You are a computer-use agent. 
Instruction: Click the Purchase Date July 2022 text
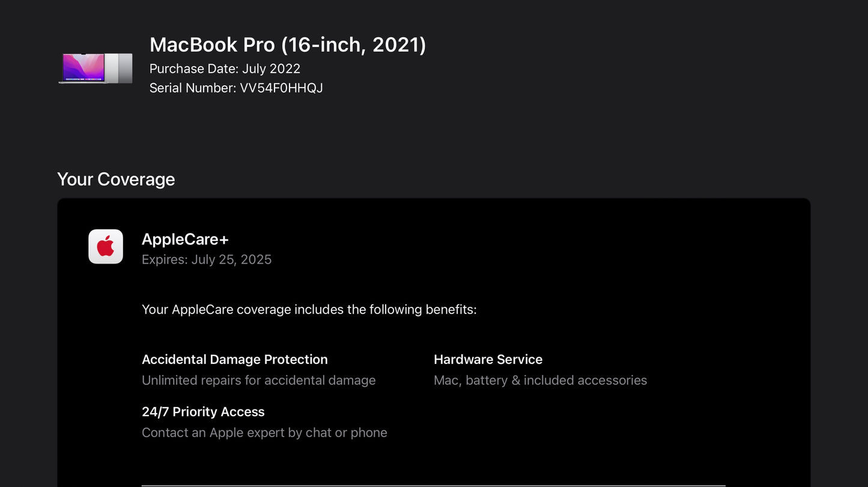coord(225,68)
